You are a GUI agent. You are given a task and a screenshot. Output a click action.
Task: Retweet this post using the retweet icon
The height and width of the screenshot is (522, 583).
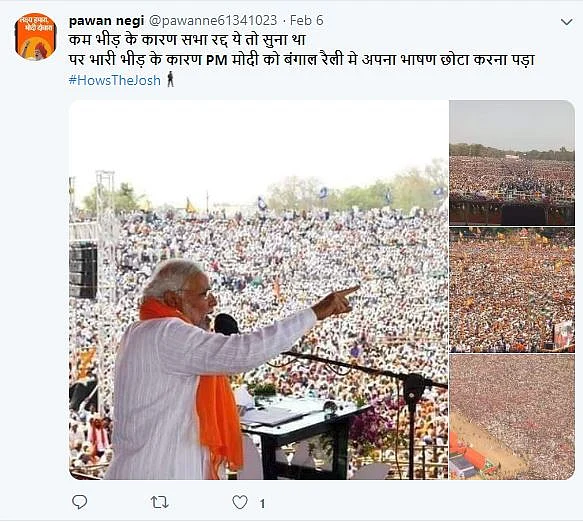click(x=160, y=503)
